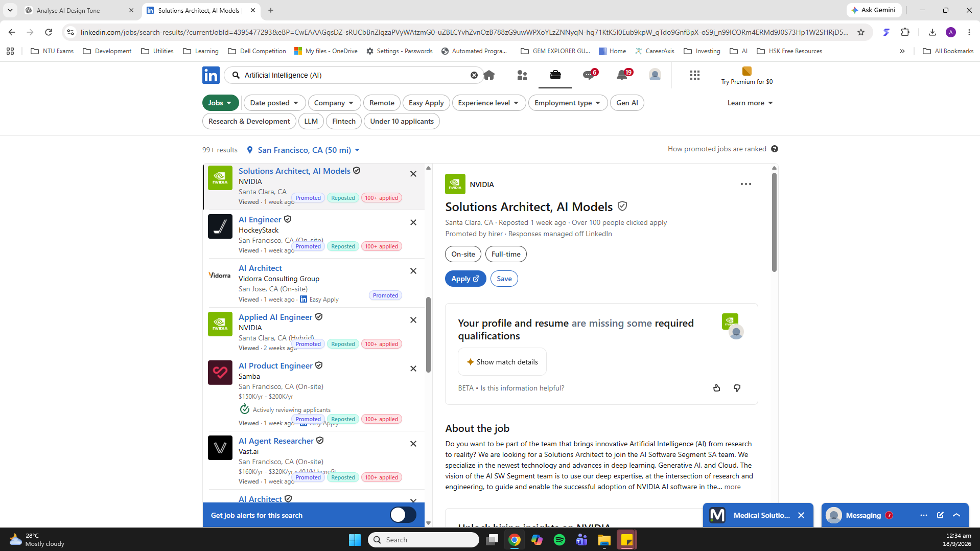The width and height of the screenshot is (980, 551).
Task: Bookmark this page with the star
Action: 861,32
